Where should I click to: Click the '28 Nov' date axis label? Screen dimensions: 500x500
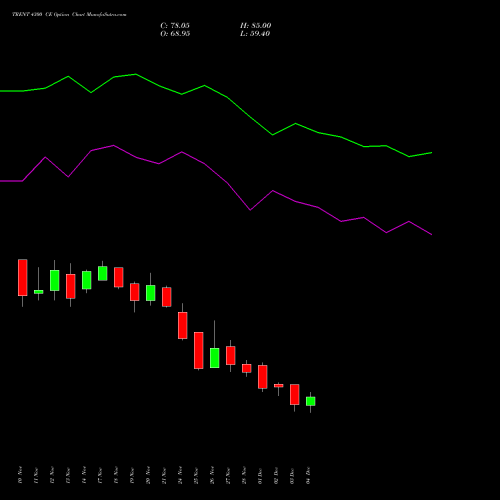[244, 475]
